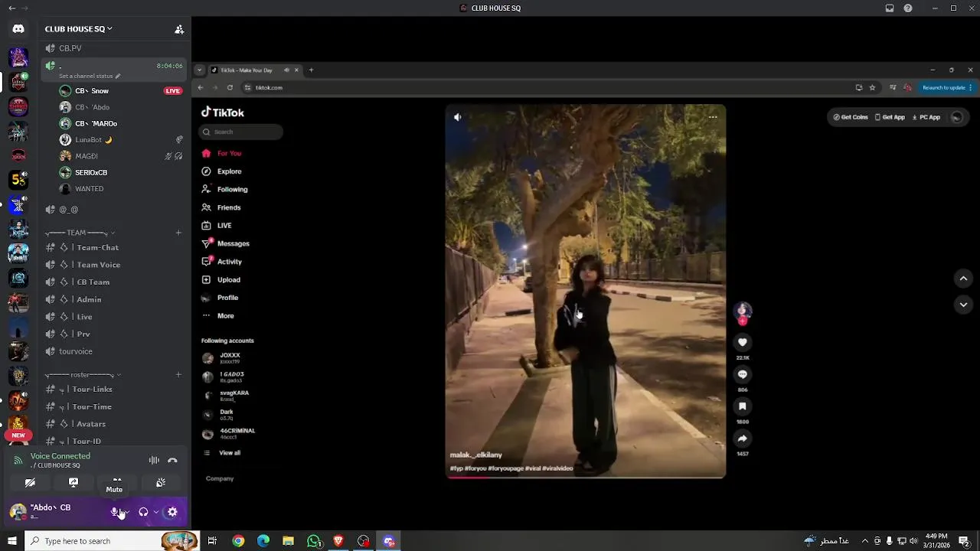Open the CB Team channel
980x551 pixels.
coord(113,282)
